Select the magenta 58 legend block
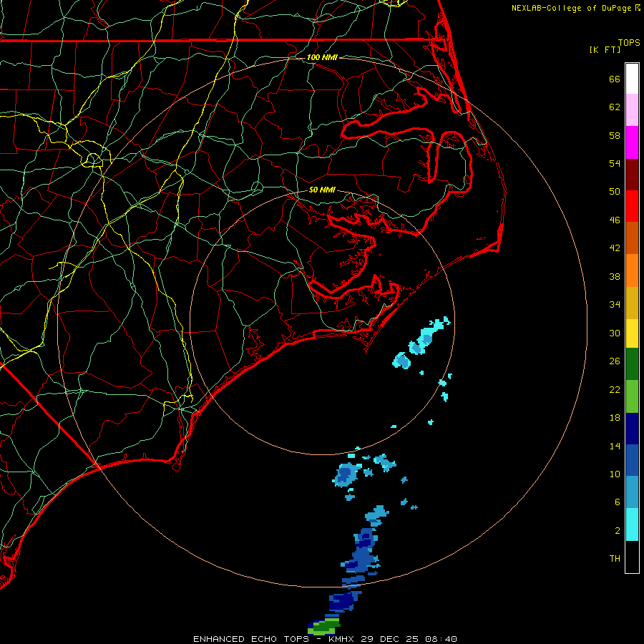 tap(632, 142)
